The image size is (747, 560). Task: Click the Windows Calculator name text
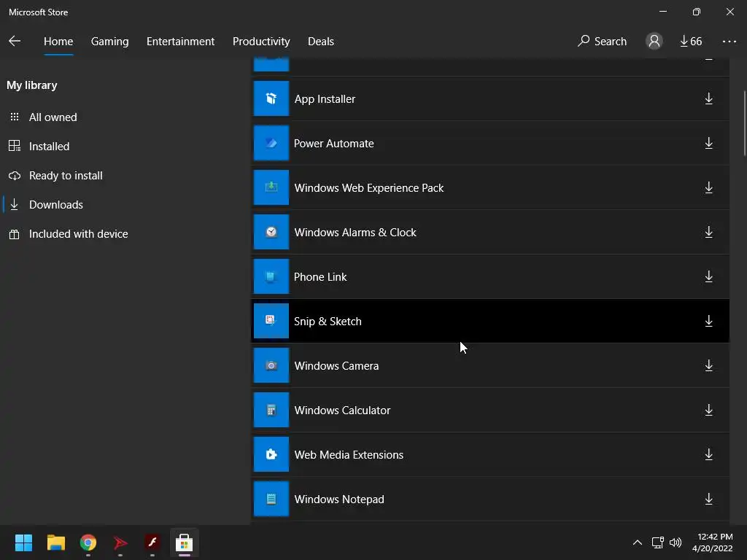click(343, 410)
